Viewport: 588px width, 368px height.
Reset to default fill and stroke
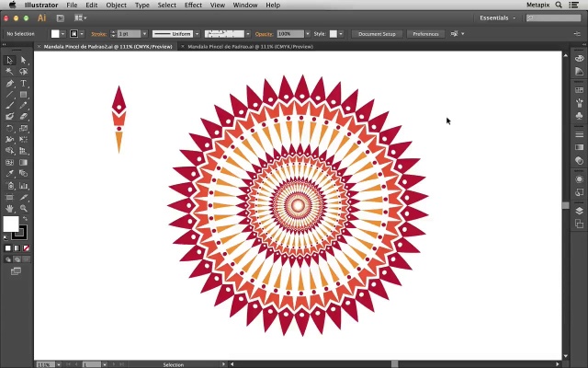pyautogui.click(x=6, y=237)
